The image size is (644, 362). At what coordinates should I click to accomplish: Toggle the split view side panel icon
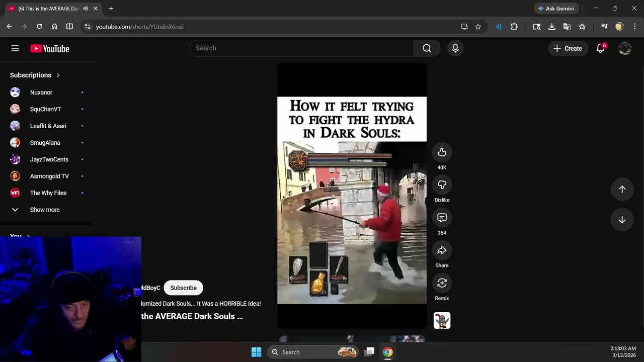[x=69, y=27]
